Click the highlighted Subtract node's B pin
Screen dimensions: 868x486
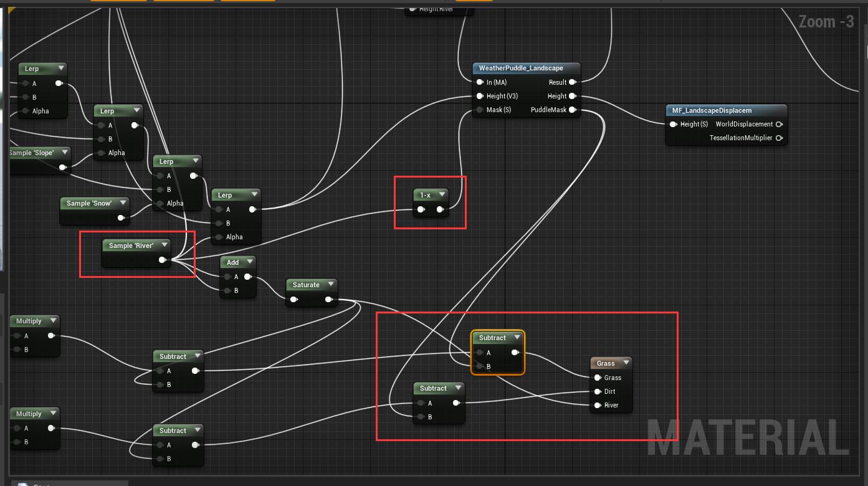point(480,366)
